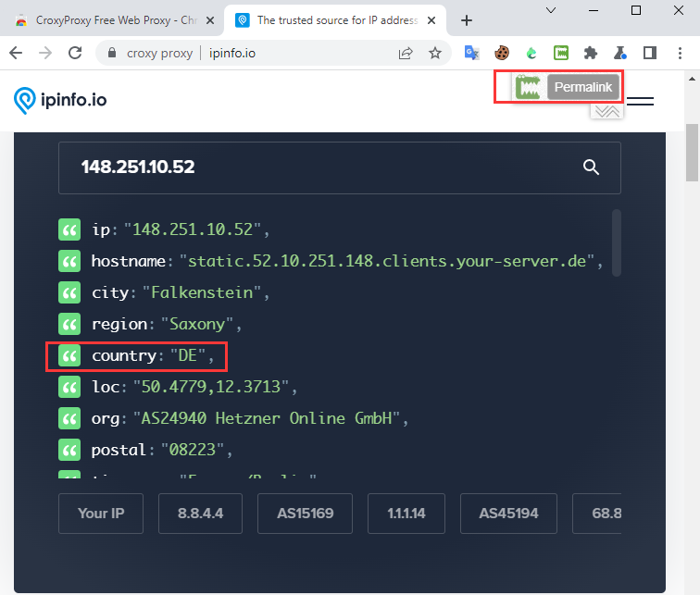Click the city value Falkenstein
The image size is (700, 595).
coord(202,292)
